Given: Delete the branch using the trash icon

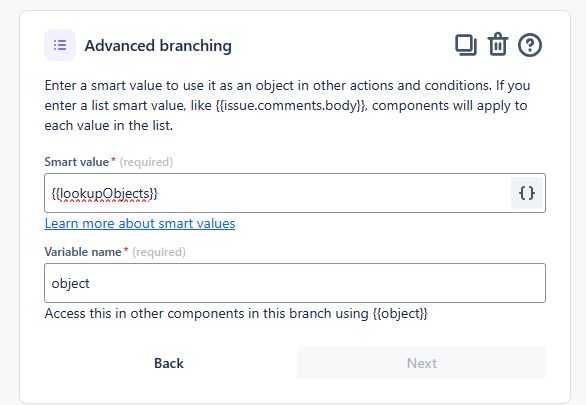Looking at the screenshot, I should coord(498,45).
